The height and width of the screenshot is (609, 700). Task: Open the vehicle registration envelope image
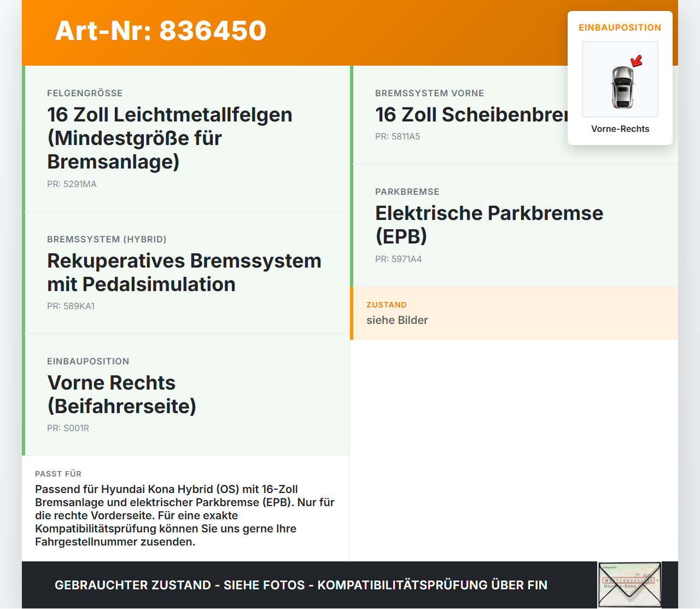(x=629, y=584)
